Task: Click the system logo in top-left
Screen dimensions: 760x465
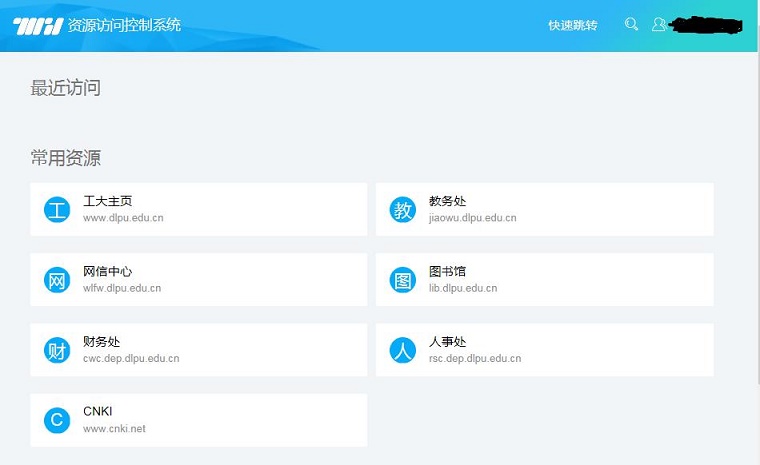Action: click(37, 25)
